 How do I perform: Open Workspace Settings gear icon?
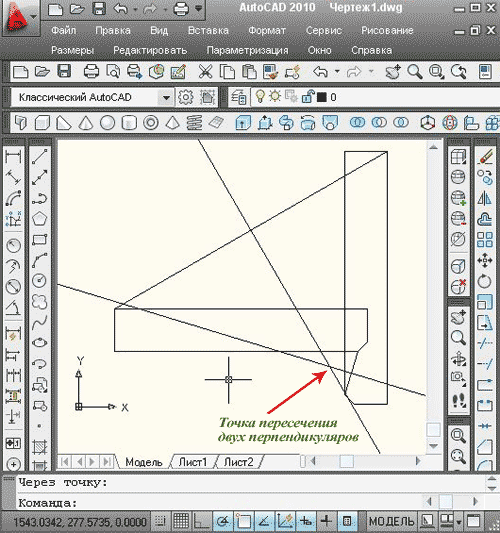click(x=186, y=98)
